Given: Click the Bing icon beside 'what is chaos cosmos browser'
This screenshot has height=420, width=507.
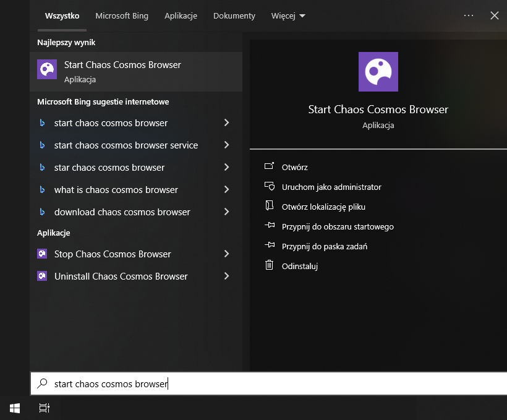Looking at the screenshot, I should click(x=42, y=190).
